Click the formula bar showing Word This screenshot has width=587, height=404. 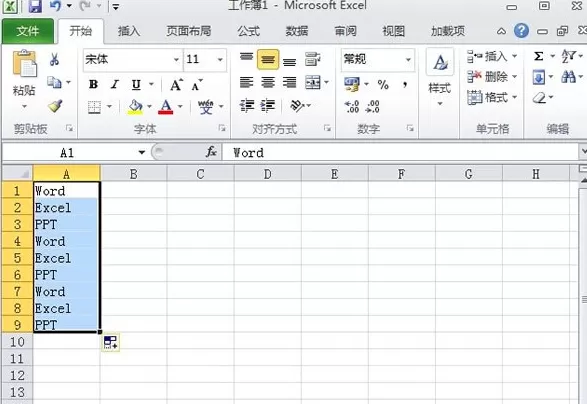tap(401, 152)
